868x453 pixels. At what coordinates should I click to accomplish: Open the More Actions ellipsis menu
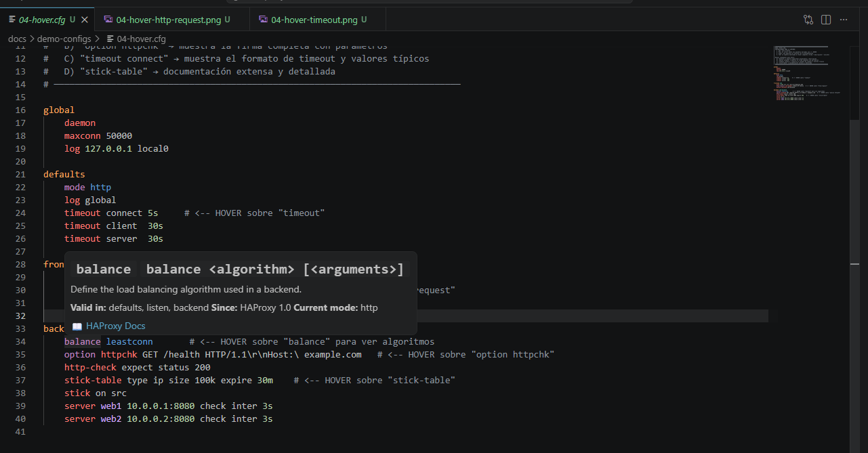click(x=844, y=19)
